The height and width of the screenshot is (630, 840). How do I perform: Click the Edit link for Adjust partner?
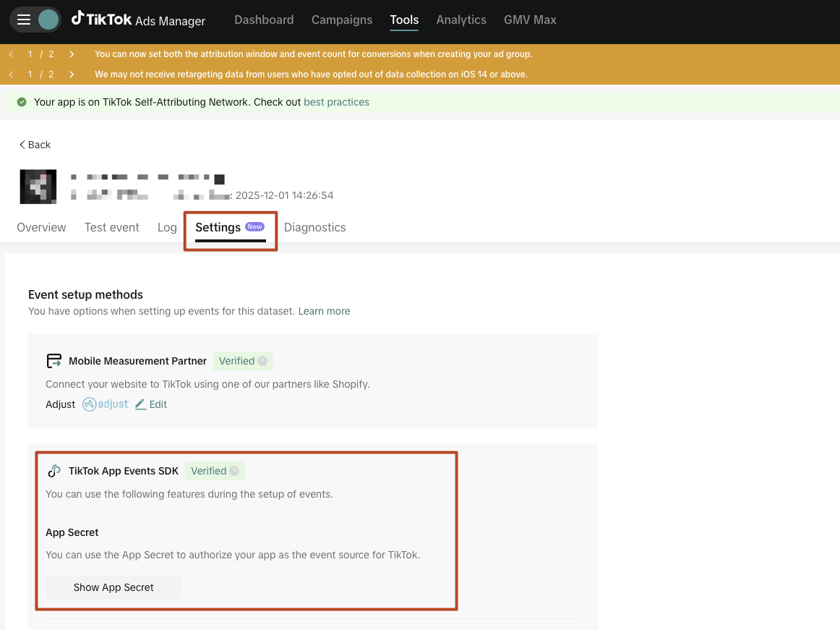(x=158, y=404)
